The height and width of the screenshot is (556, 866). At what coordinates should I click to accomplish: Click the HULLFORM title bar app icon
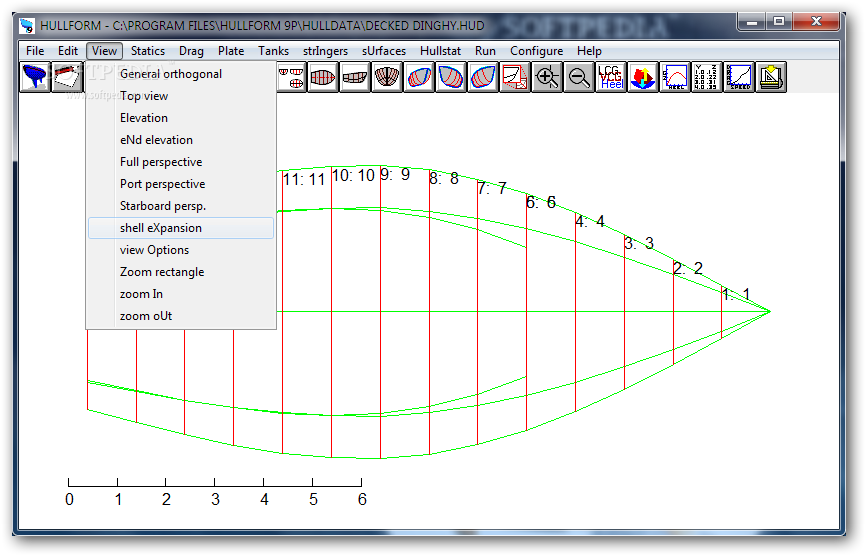(x=27, y=26)
